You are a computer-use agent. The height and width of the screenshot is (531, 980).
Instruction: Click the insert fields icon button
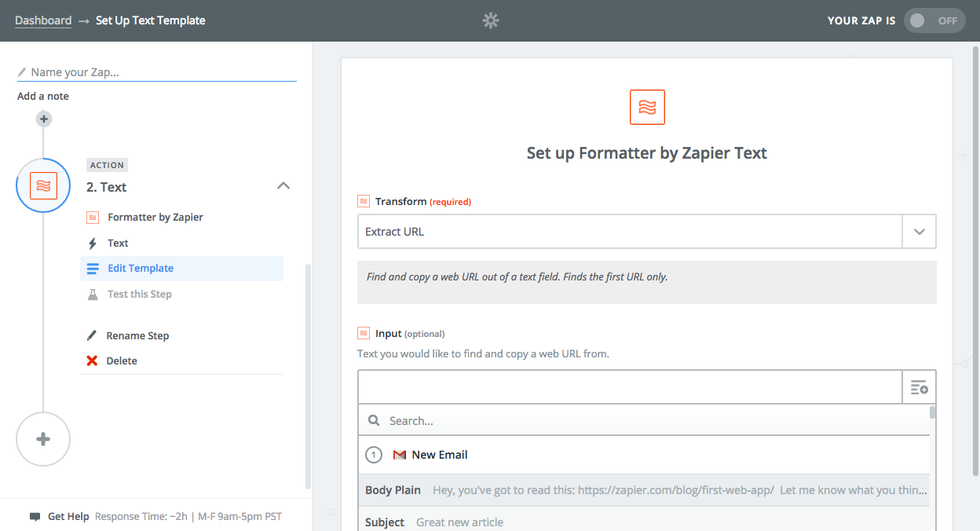(920, 387)
